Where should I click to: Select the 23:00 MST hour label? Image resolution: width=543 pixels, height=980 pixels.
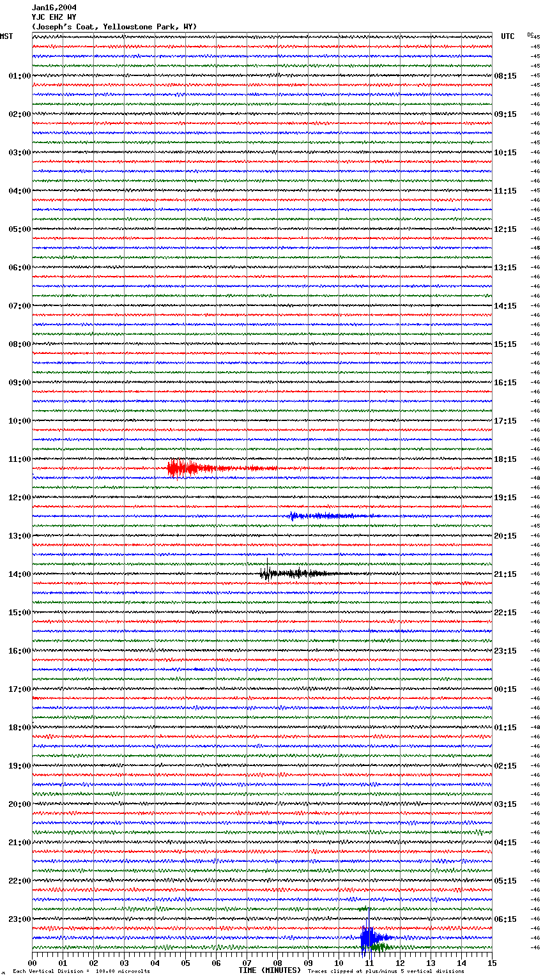click(x=20, y=919)
